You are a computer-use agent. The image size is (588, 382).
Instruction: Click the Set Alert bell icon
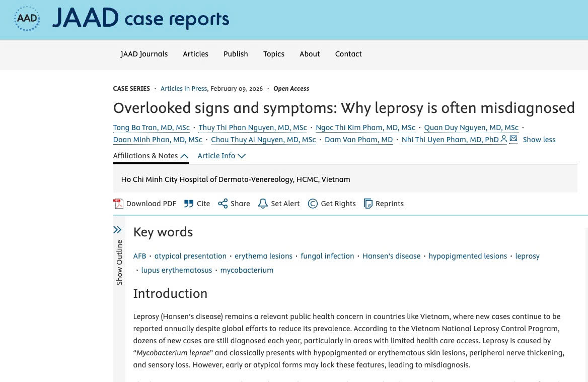click(x=263, y=204)
